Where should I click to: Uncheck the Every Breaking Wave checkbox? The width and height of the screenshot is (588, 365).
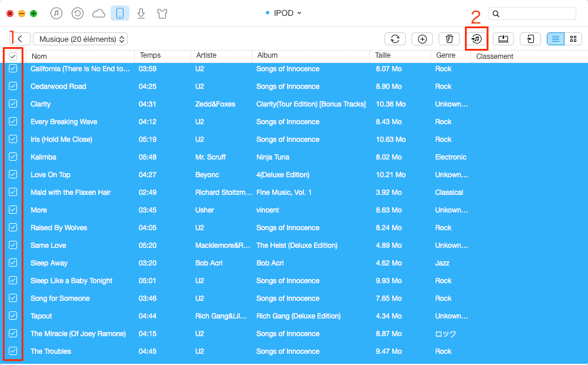tap(13, 121)
